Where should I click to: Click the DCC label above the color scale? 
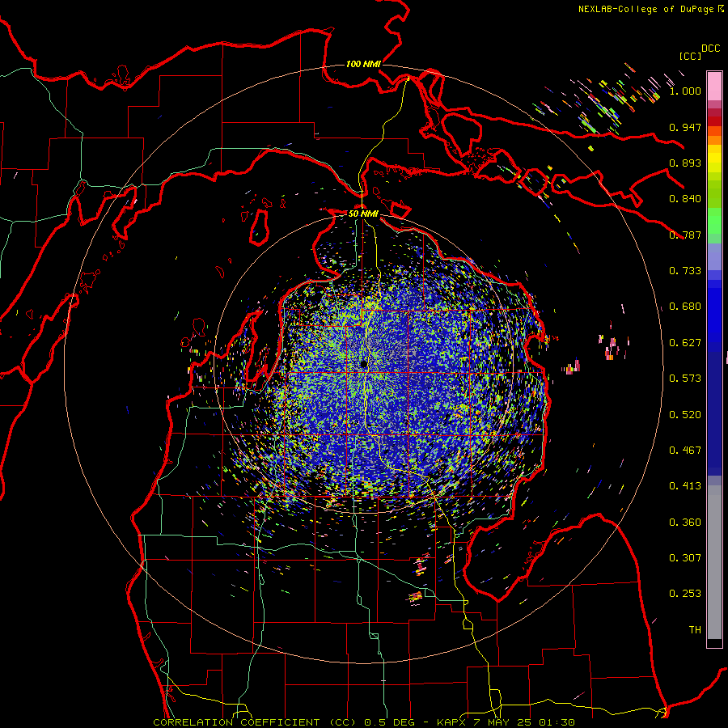pos(711,49)
